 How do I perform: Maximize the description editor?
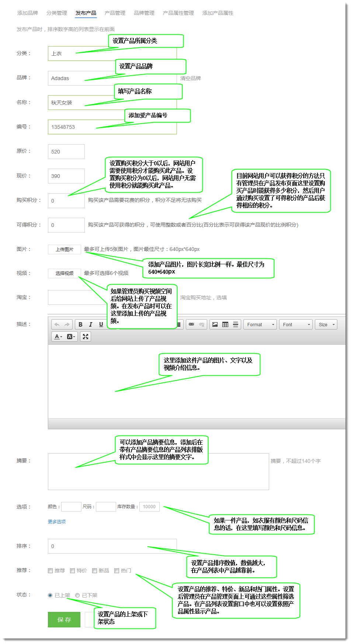coord(86,337)
